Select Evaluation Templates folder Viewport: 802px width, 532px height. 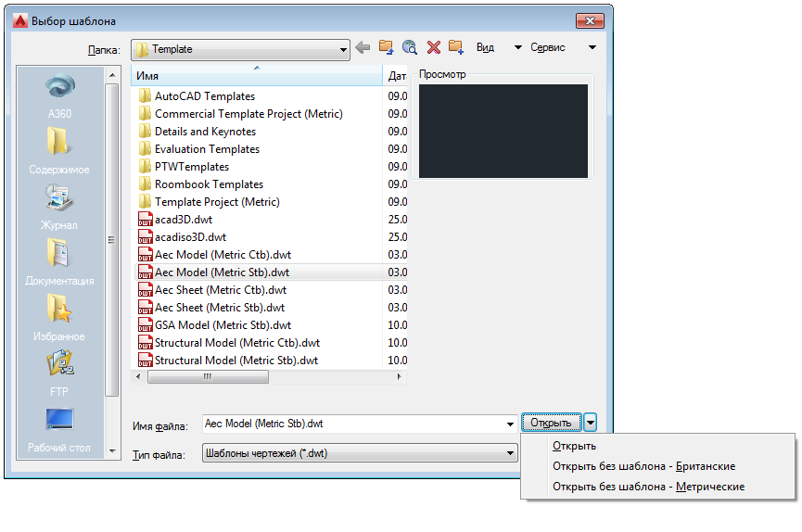coord(199,149)
